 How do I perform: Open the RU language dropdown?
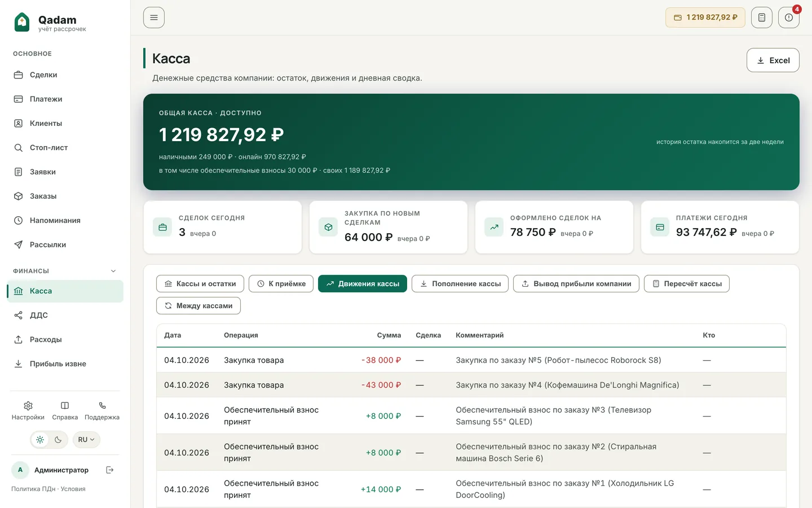click(x=86, y=440)
